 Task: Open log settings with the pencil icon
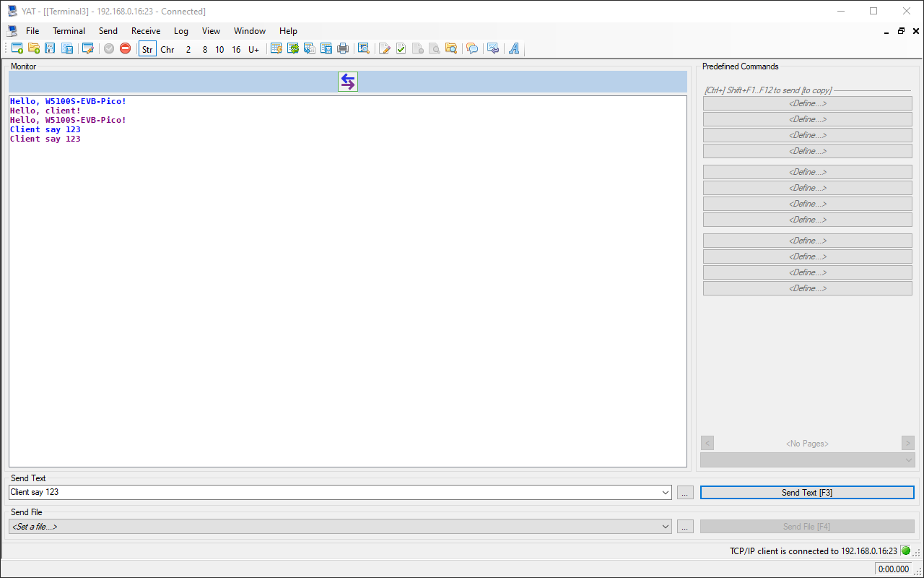tap(385, 49)
